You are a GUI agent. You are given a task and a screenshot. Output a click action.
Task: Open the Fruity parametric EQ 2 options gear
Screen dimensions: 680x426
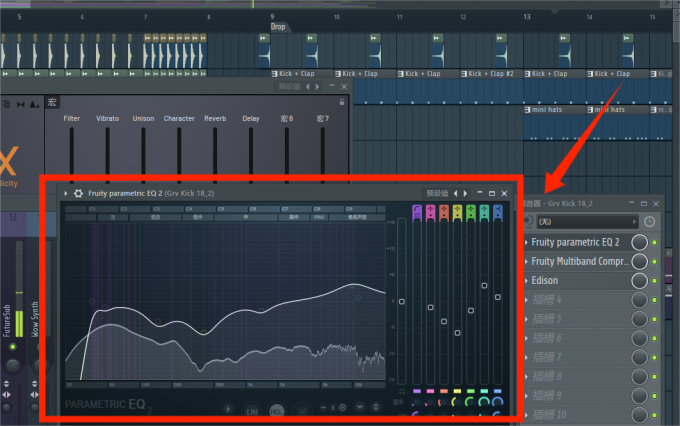click(x=78, y=193)
